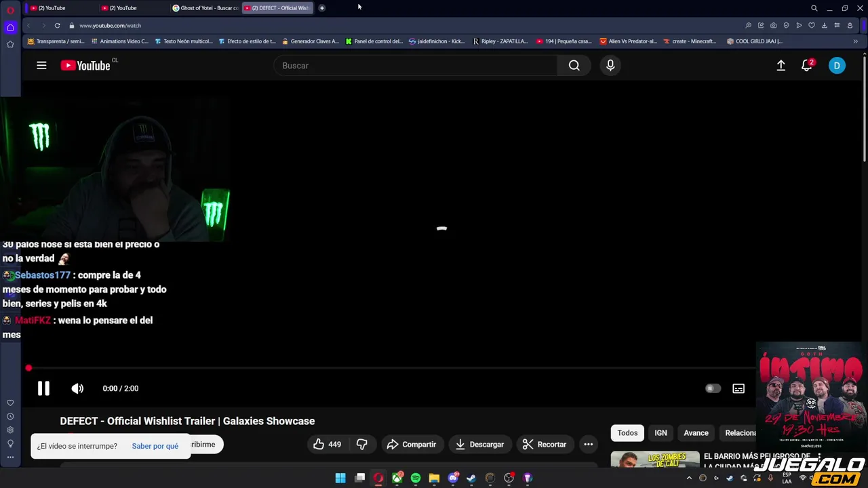Open a new browser tab

[322, 8]
